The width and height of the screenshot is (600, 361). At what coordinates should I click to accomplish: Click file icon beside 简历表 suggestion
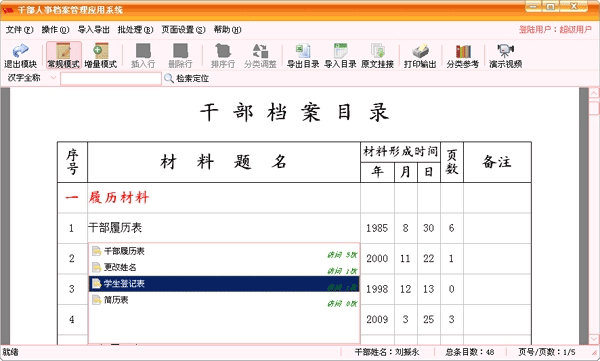[x=97, y=300]
